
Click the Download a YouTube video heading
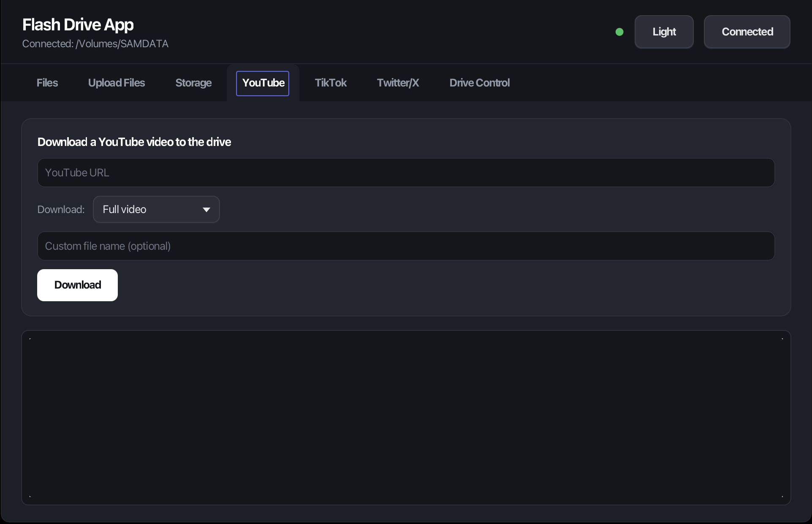pos(134,142)
